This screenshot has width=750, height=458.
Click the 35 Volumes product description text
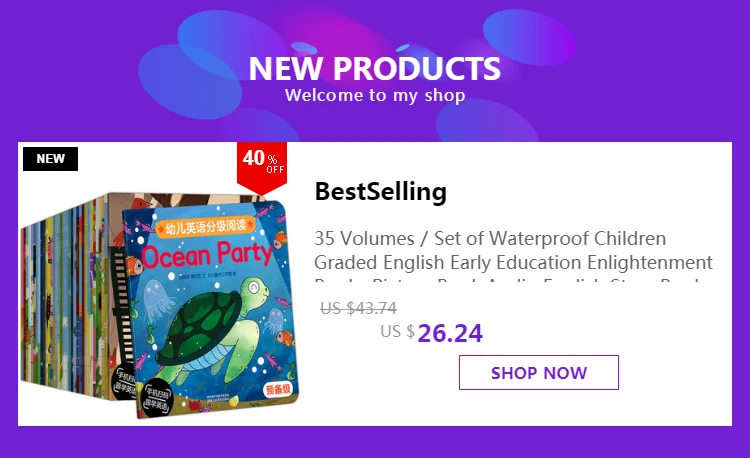(513, 250)
